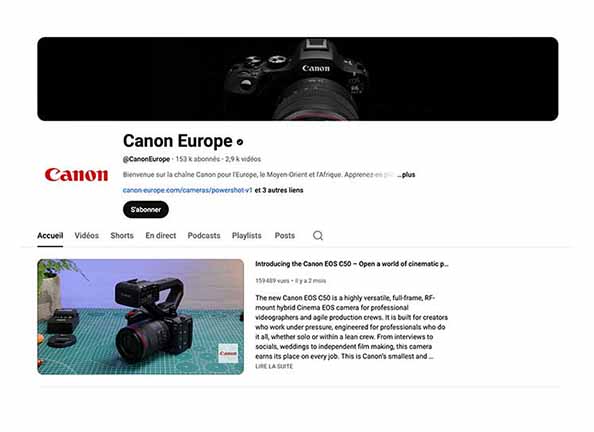Open the red Canon channel avatar logo
Screen dimensions: 594x432
coord(76,175)
